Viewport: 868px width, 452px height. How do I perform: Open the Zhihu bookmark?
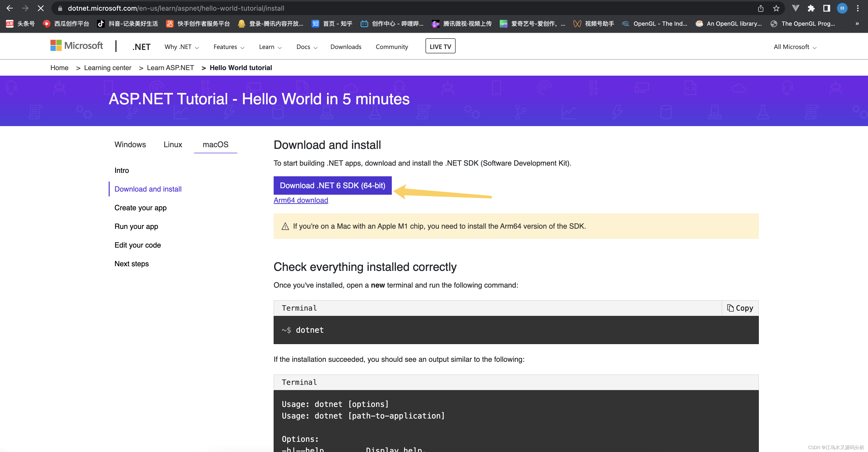pos(332,24)
